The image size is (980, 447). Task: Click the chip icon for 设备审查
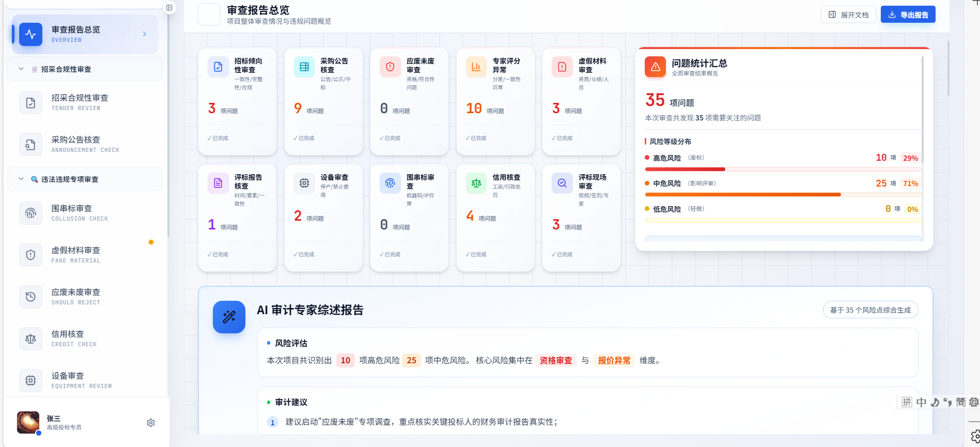click(x=30, y=380)
